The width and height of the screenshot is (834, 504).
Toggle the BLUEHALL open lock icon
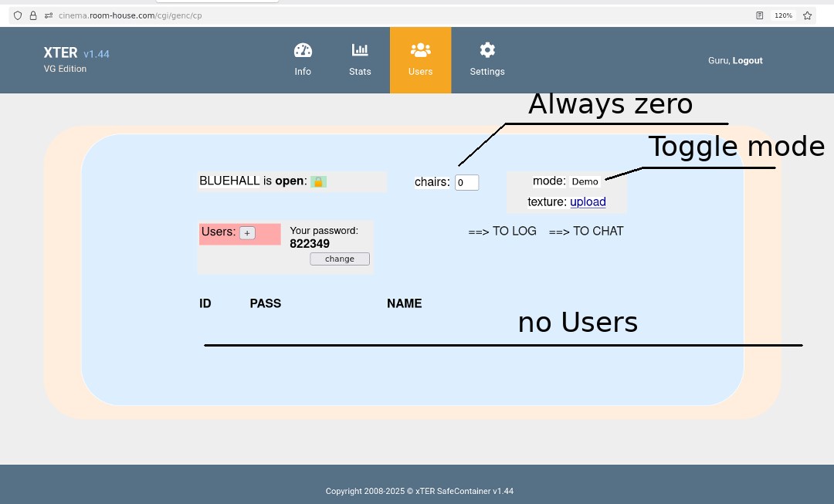(318, 182)
